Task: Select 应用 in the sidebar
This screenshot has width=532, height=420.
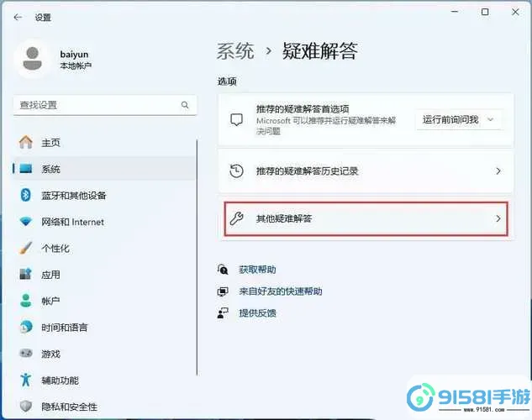Action: 50,275
